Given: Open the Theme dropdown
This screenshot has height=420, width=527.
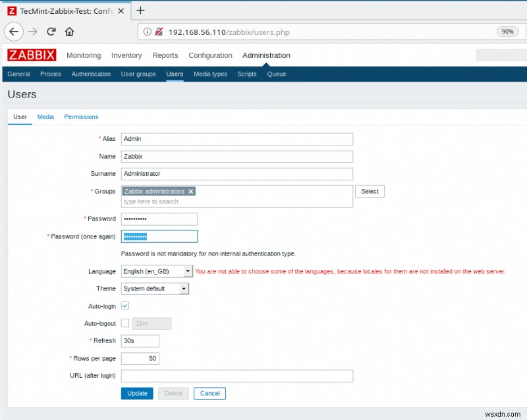Looking at the screenshot, I should click(155, 288).
